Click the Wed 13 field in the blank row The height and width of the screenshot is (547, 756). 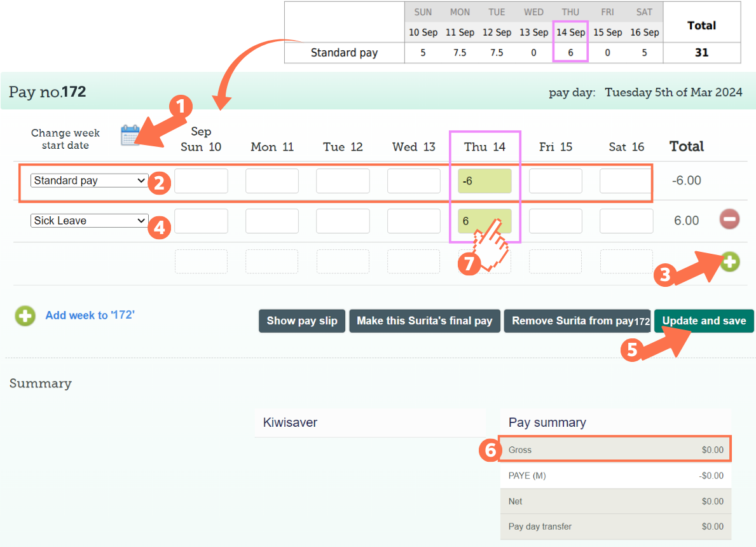[414, 261]
